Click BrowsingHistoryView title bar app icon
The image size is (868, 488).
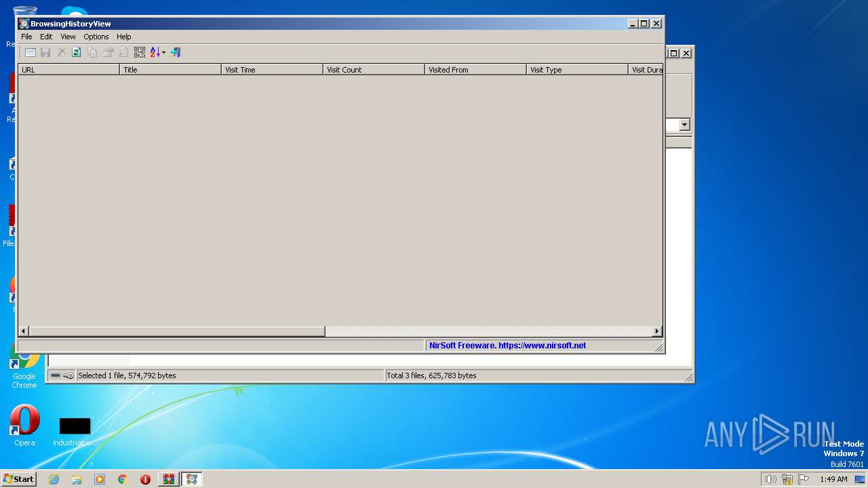(24, 23)
